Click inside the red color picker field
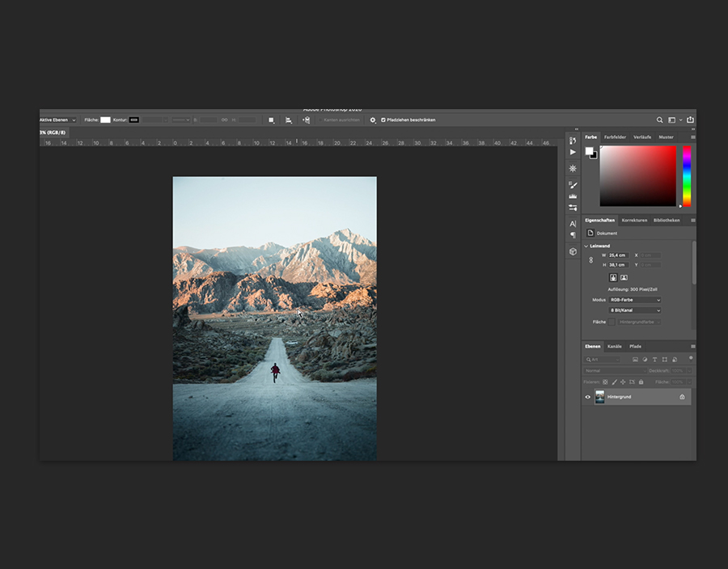Screen dimensions: 728x569 pos(638,176)
